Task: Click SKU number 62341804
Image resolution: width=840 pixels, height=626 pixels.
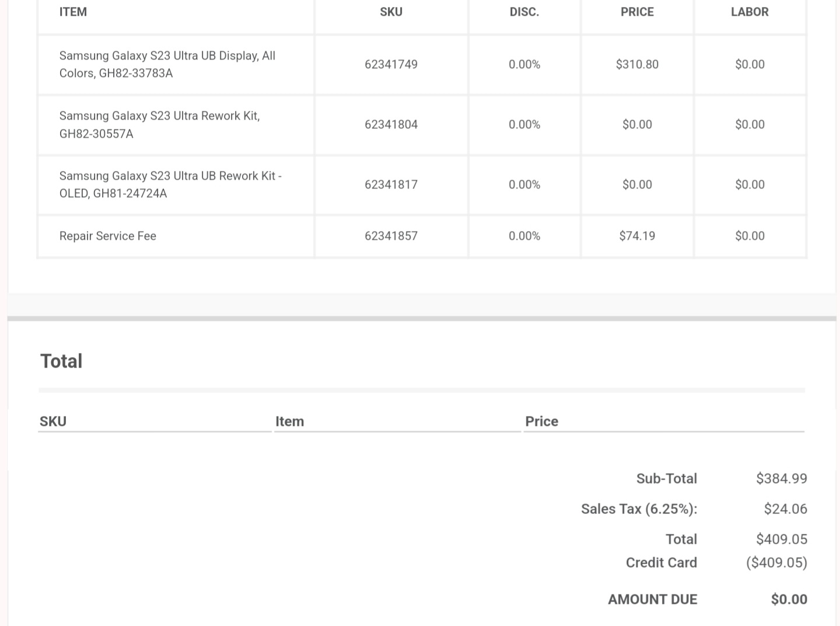Action: point(391,124)
